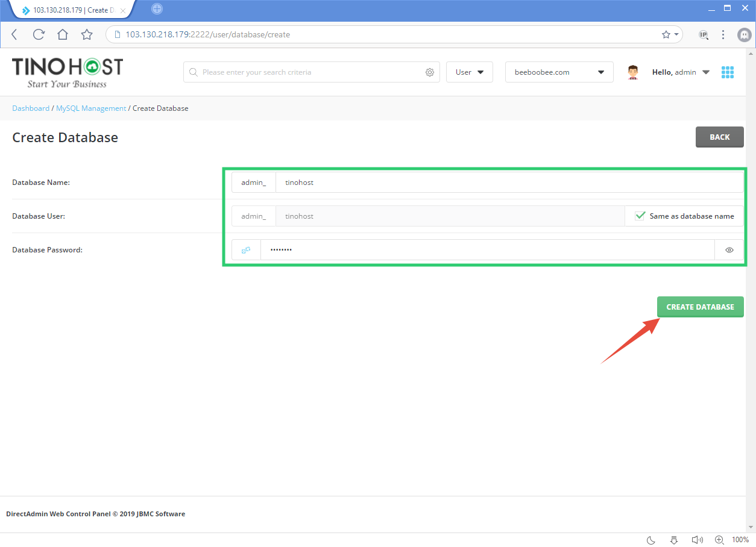Click the admin avatar image
This screenshot has width=756, height=547.
tap(632, 72)
